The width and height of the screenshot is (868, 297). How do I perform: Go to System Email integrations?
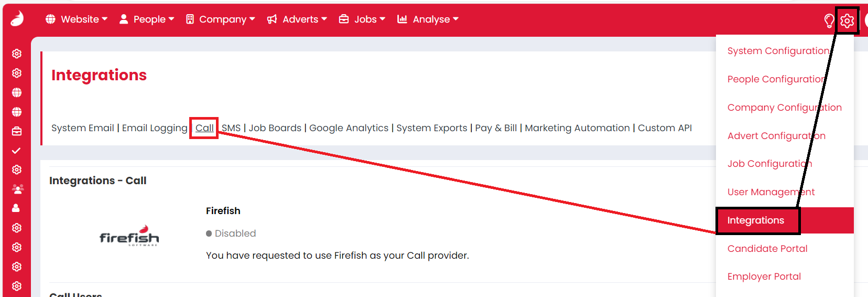(83, 128)
